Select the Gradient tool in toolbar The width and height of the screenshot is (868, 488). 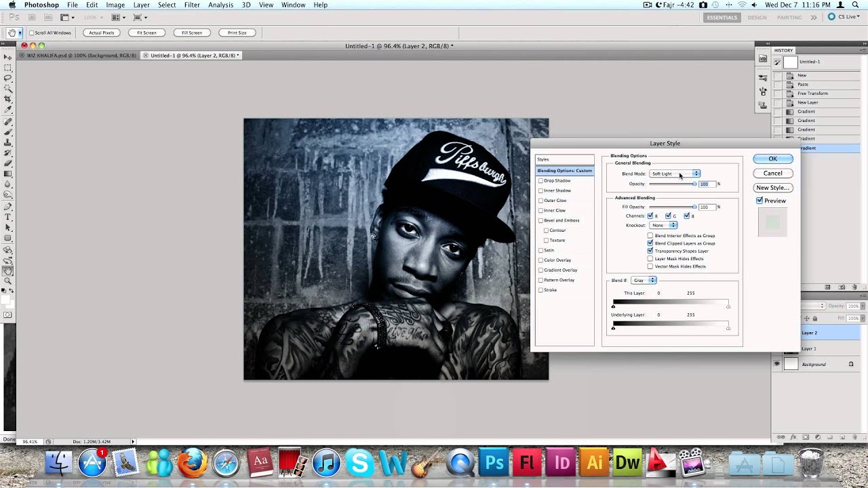[8, 174]
